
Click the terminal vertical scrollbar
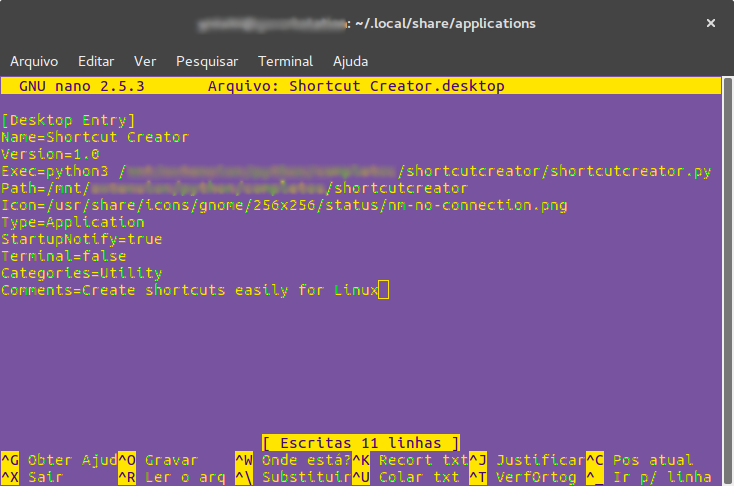pyautogui.click(x=727, y=281)
